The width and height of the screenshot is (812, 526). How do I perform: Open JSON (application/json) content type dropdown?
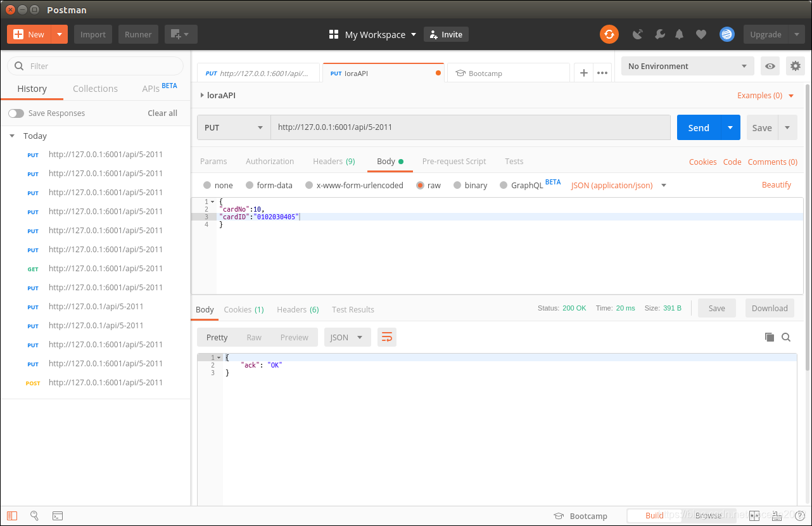[x=619, y=185]
